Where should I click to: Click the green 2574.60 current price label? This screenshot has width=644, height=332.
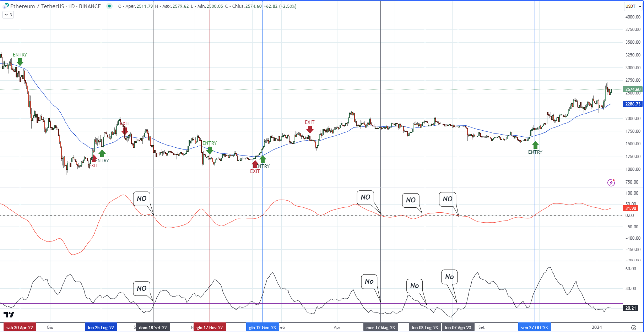pos(633,89)
